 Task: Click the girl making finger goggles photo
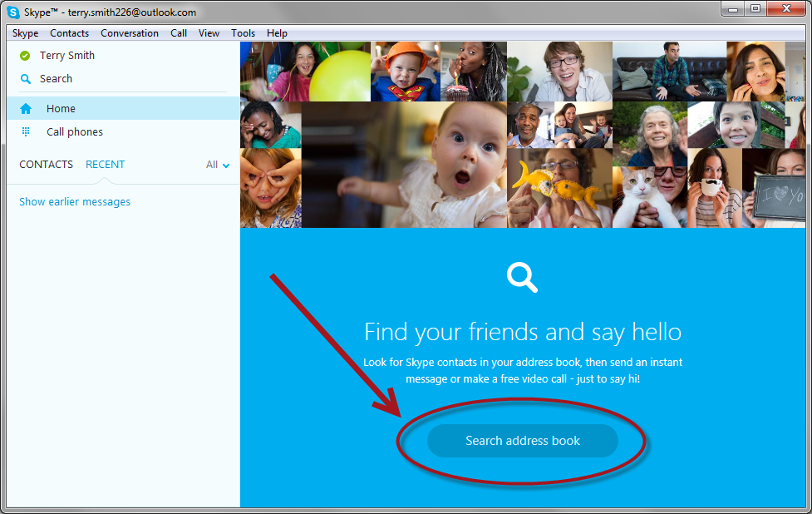tap(271, 188)
